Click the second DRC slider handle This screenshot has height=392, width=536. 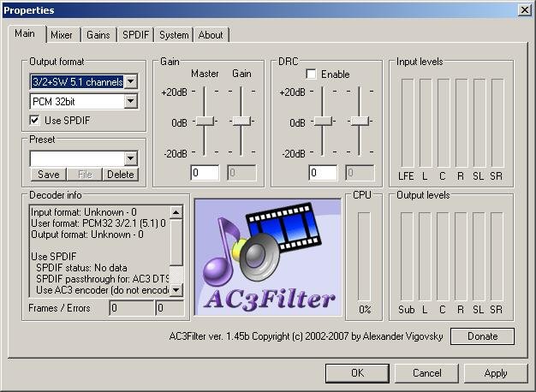360,121
